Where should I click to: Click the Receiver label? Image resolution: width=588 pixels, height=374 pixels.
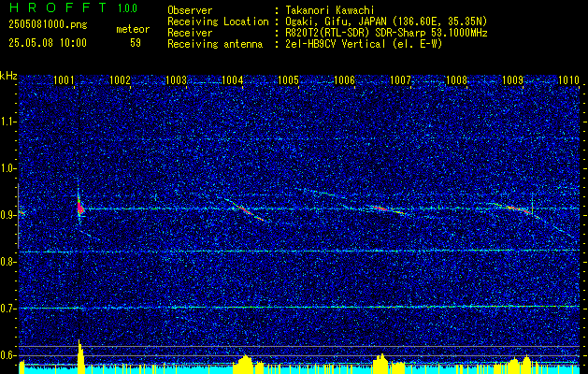coord(190,33)
